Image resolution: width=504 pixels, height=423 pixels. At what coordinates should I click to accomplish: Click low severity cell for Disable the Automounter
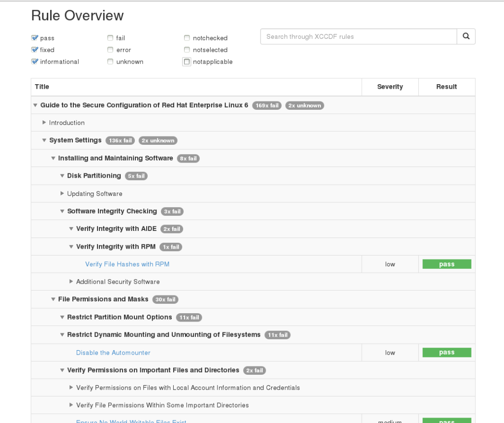(390, 353)
